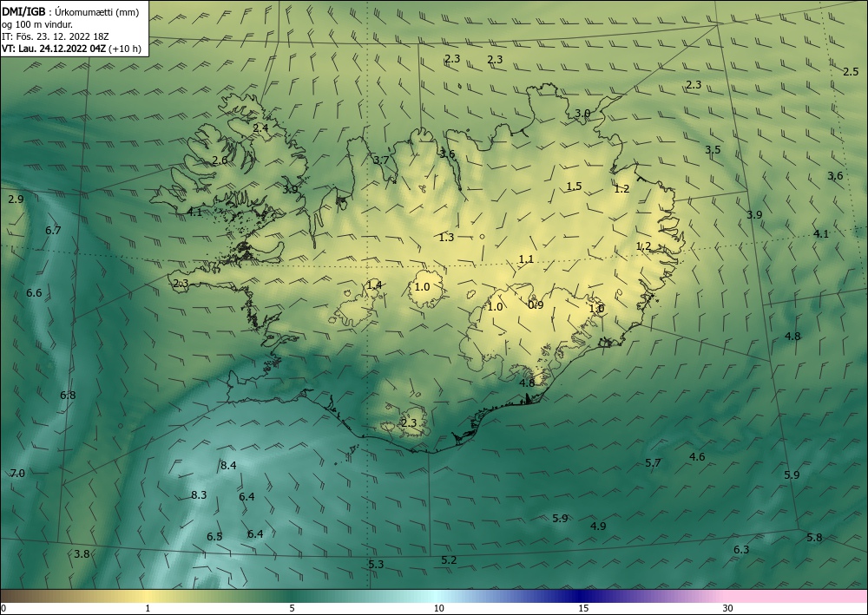The width and height of the screenshot is (868, 615).
Task: Select the 3.5 map value
Action: [713, 150]
